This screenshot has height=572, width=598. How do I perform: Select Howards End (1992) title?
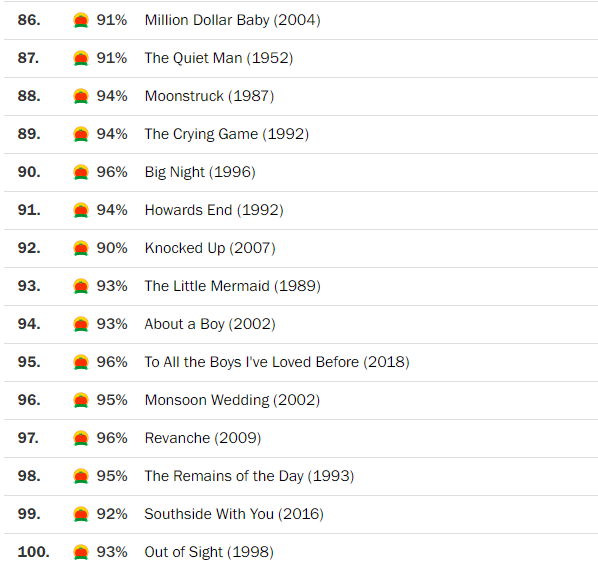point(214,210)
